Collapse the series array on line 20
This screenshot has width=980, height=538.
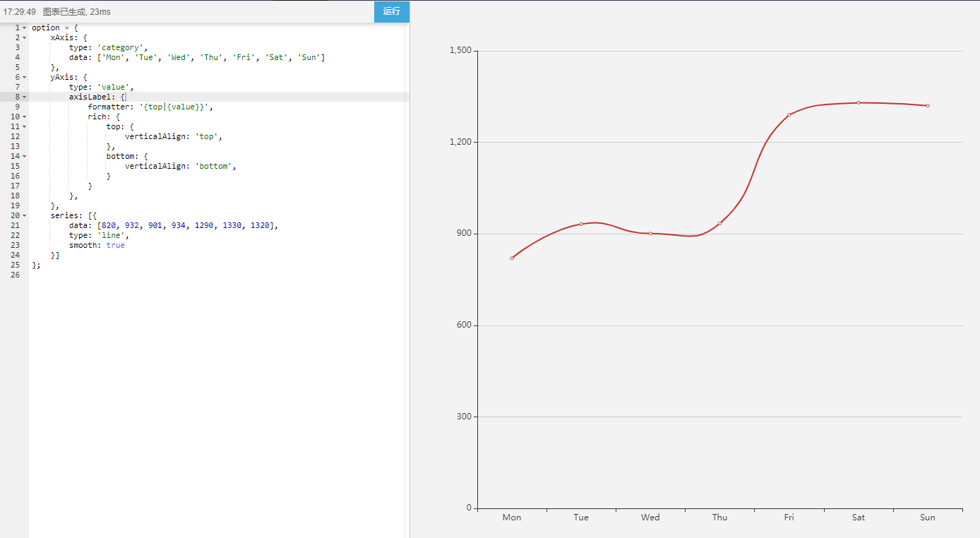point(25,215)
